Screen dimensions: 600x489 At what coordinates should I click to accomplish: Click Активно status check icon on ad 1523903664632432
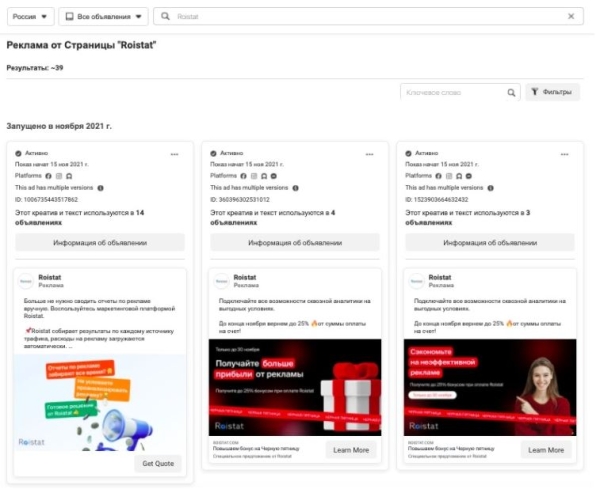tap(408, 153)
